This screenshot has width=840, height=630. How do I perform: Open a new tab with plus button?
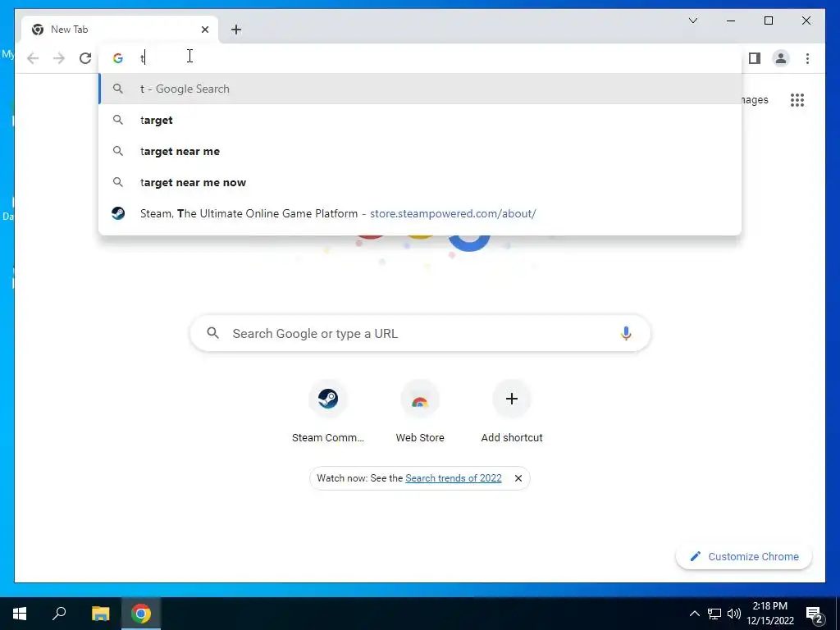click(236, 30)
